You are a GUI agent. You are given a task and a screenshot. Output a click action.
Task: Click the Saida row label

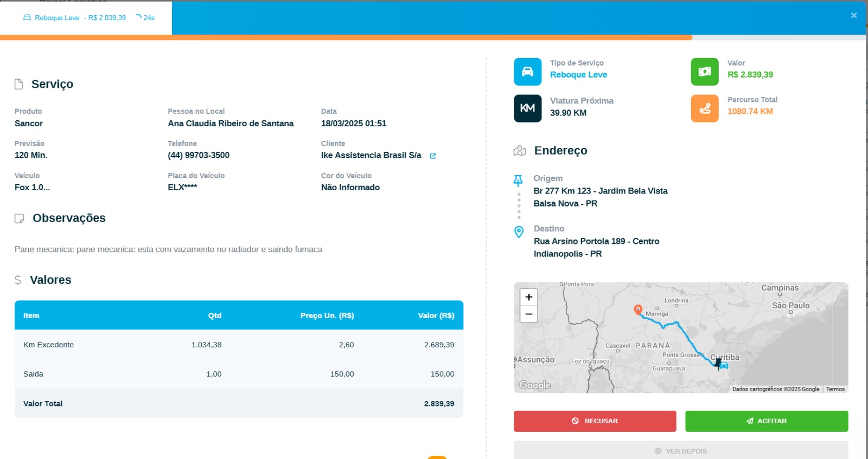pyautogui.click(x=33, y=374)
